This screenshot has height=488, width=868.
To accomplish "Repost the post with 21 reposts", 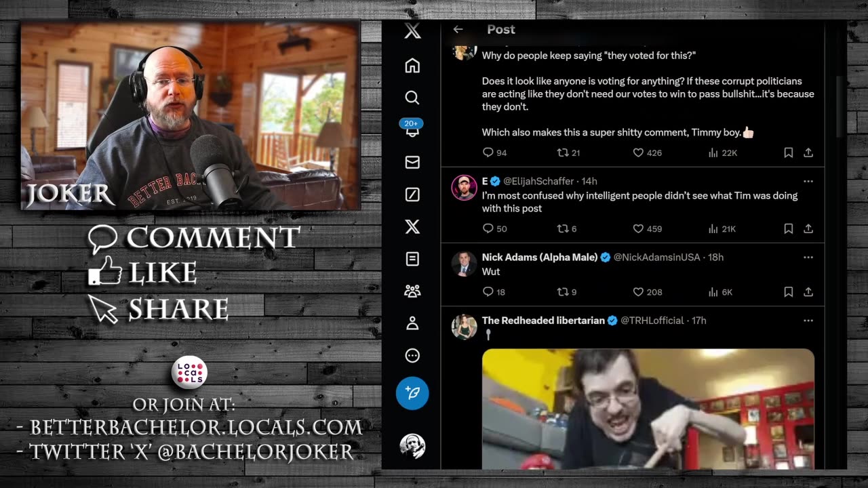I will pos(568,153).
